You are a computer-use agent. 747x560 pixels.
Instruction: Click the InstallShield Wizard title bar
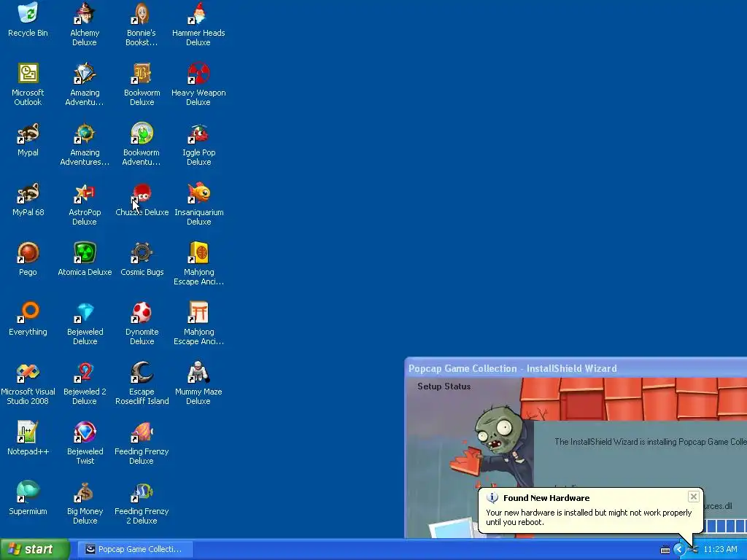point(576,368)
